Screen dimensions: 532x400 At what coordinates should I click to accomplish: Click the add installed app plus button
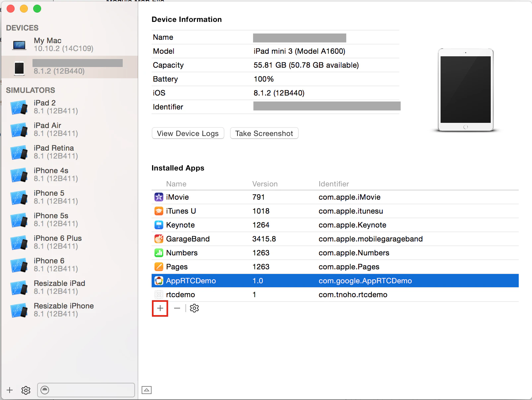pyautogui.click(x=160, y=308)
